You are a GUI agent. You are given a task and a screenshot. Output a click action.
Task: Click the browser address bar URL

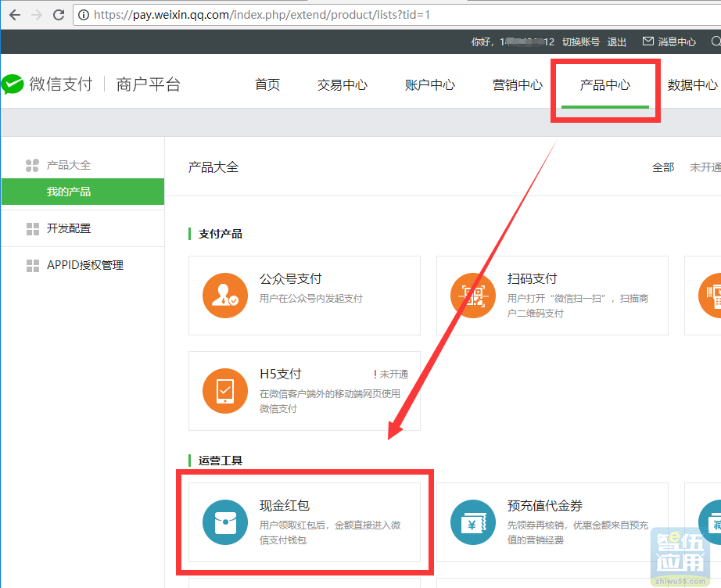point(262,15)
